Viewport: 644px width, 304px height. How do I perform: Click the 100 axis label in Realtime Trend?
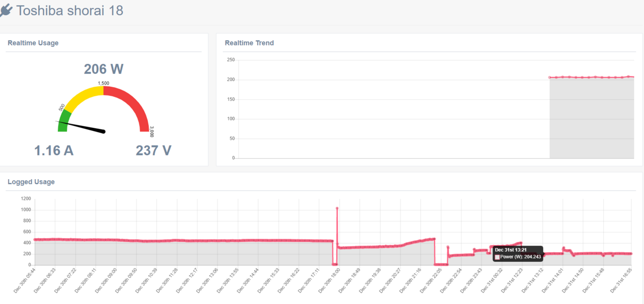(231, 119)
